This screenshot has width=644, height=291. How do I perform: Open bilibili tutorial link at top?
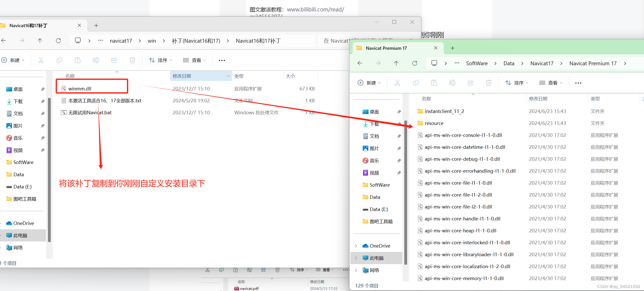coord(315,10)
